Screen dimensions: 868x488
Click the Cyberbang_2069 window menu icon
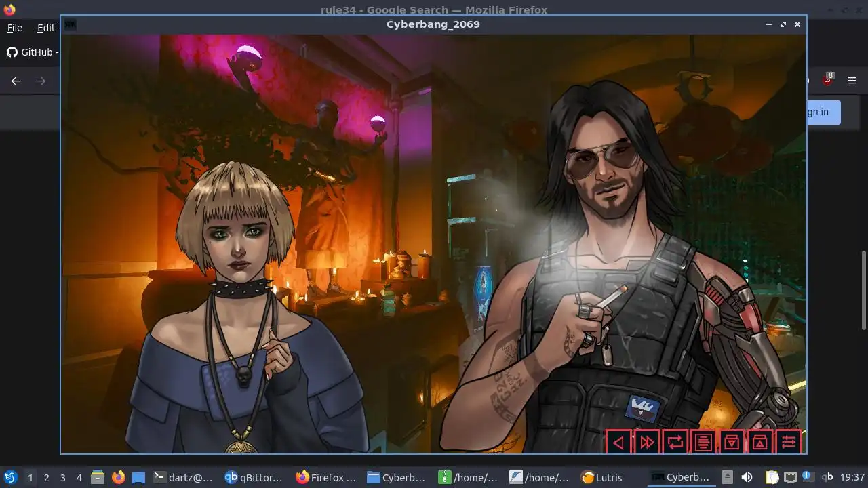pyautogui.click(x=71, y=24)
